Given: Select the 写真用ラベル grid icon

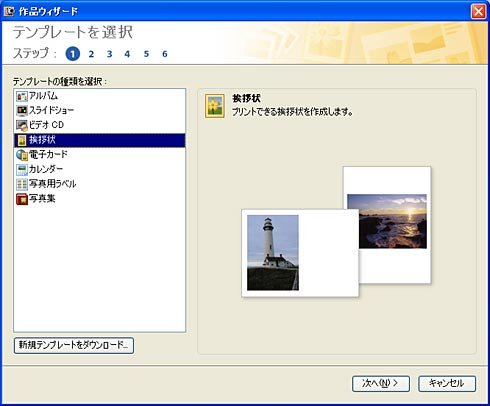Looking at the screenshot, I should (22, 184).
